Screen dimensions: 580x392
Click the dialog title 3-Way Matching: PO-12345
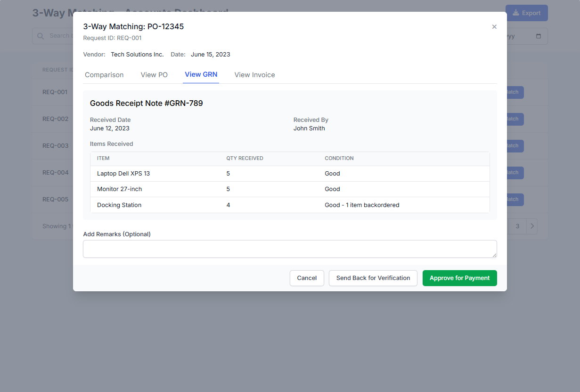pos(133,26)
